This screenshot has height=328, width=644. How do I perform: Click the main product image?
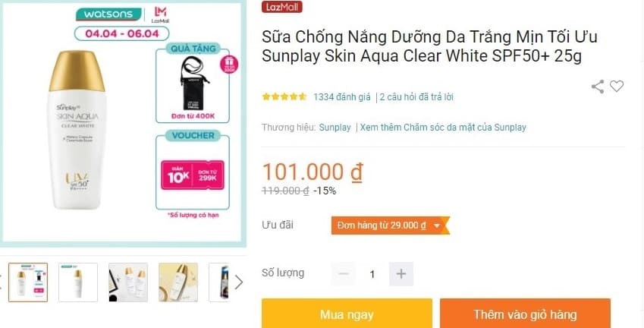[x=122, y=122]
